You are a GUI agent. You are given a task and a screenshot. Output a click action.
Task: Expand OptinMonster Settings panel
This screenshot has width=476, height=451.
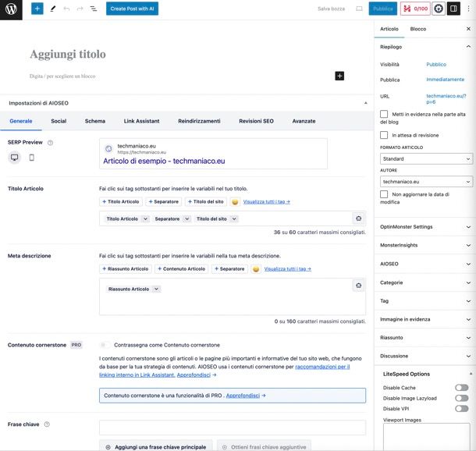425,227
